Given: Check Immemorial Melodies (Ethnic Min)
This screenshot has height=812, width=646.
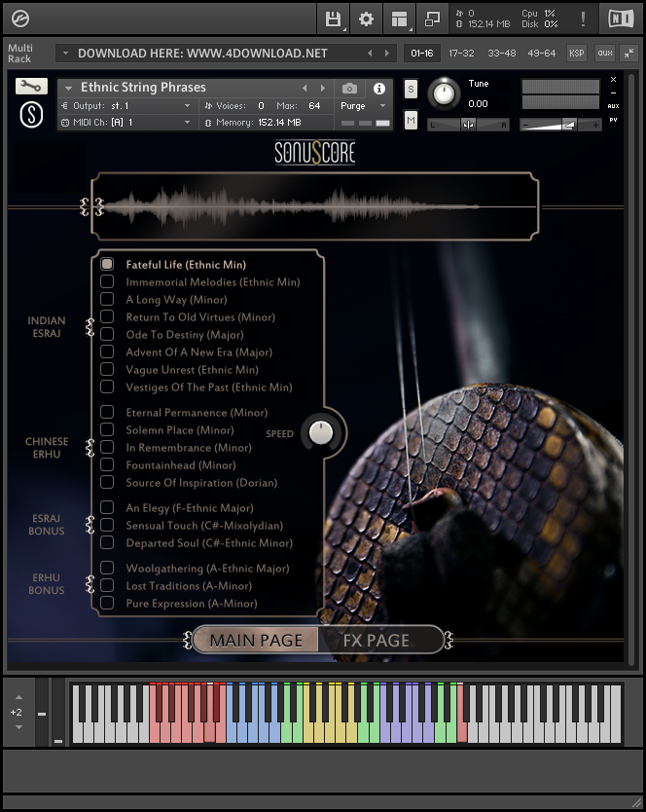Looking at the screenshot, I should click(107, 281).
